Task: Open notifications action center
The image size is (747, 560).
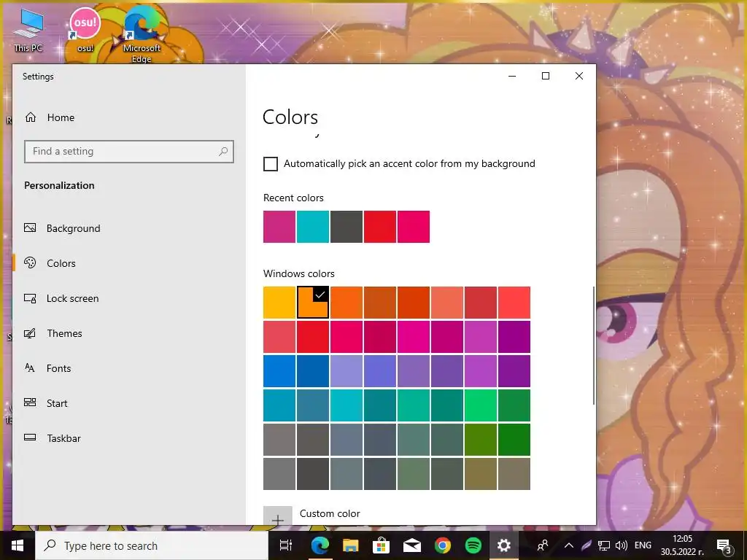Action: [x=724, y=545]
